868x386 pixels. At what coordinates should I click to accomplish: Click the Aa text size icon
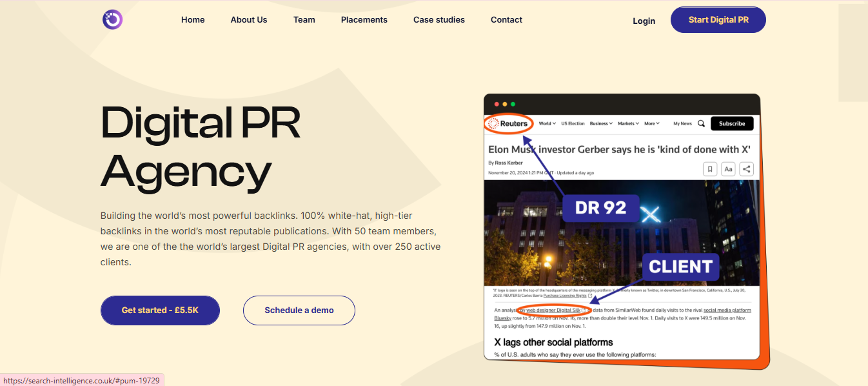pos(728,169)
